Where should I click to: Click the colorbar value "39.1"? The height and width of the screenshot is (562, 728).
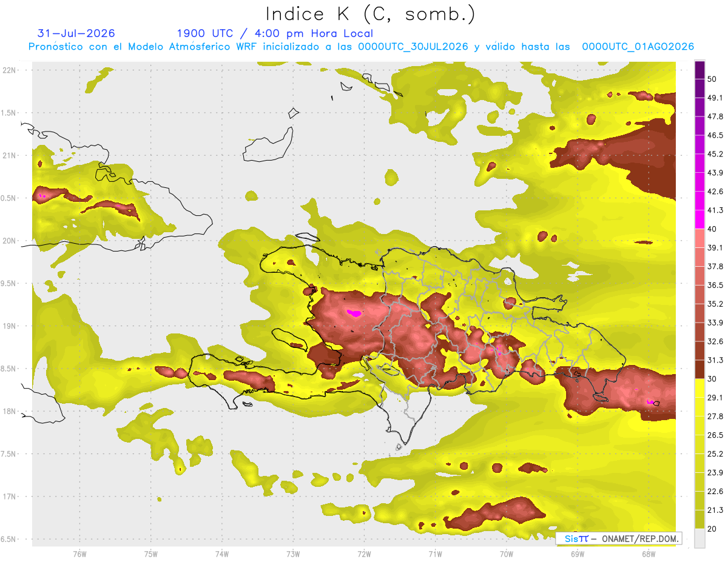coord(715,247)
